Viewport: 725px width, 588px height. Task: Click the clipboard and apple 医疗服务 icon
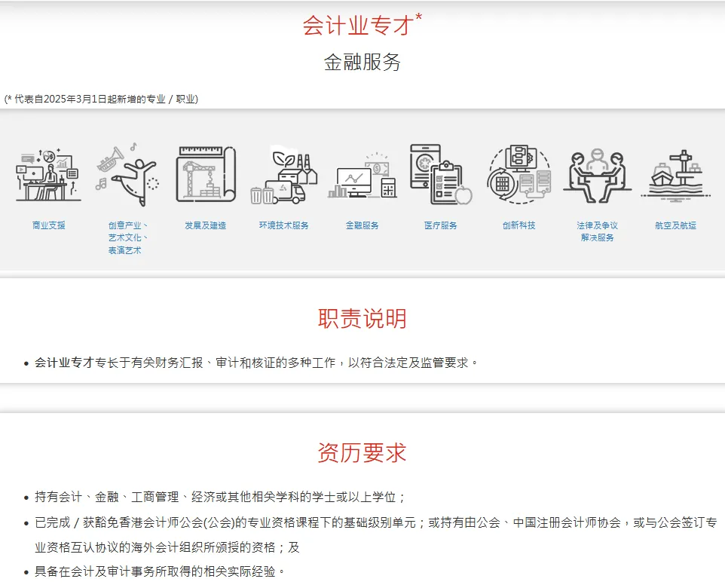click(440, 174)
